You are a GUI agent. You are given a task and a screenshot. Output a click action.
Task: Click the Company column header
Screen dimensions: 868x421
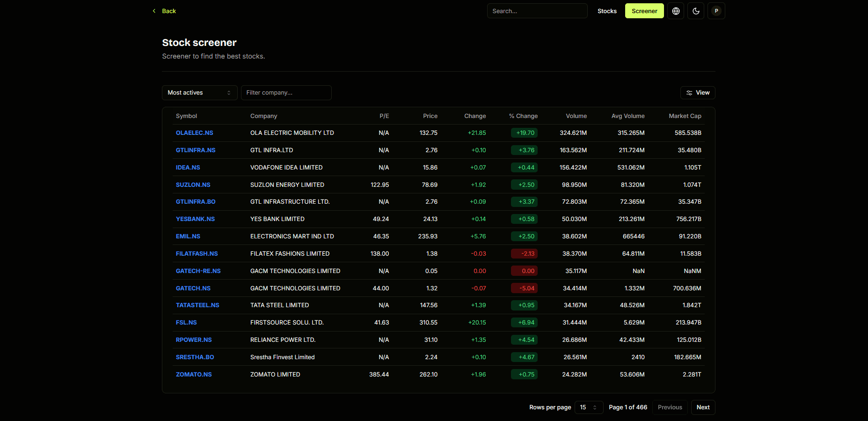[x=263, y=116]
